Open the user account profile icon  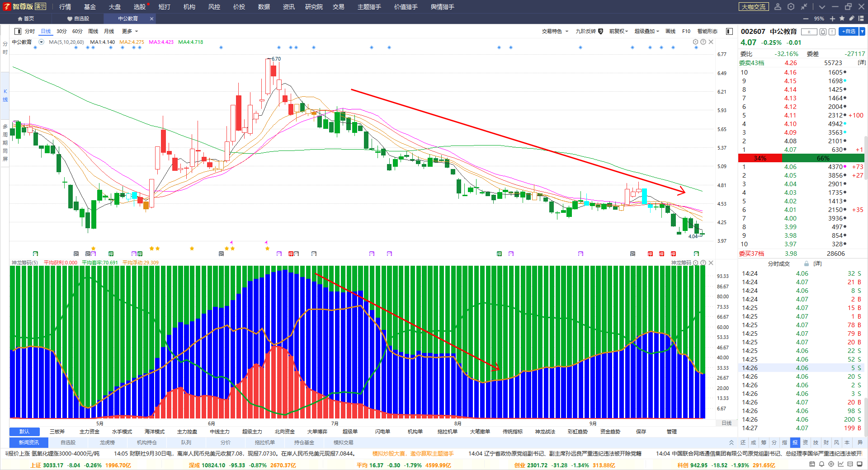778,7
